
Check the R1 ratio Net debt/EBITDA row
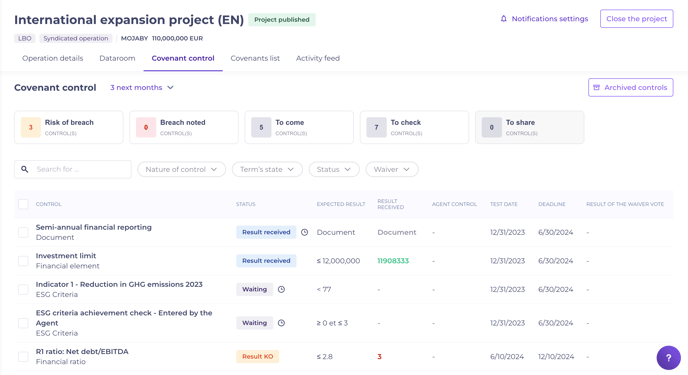click(x=23, y=357)
